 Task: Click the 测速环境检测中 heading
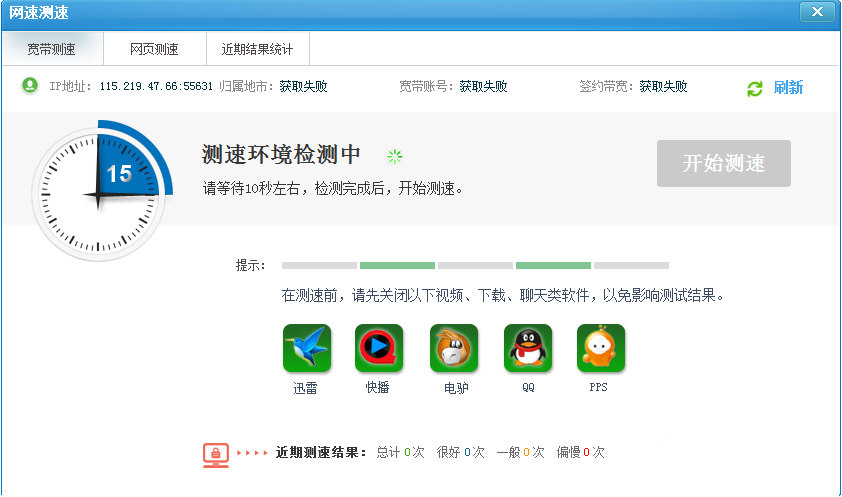pyautogui.click(x=281, y=155)
